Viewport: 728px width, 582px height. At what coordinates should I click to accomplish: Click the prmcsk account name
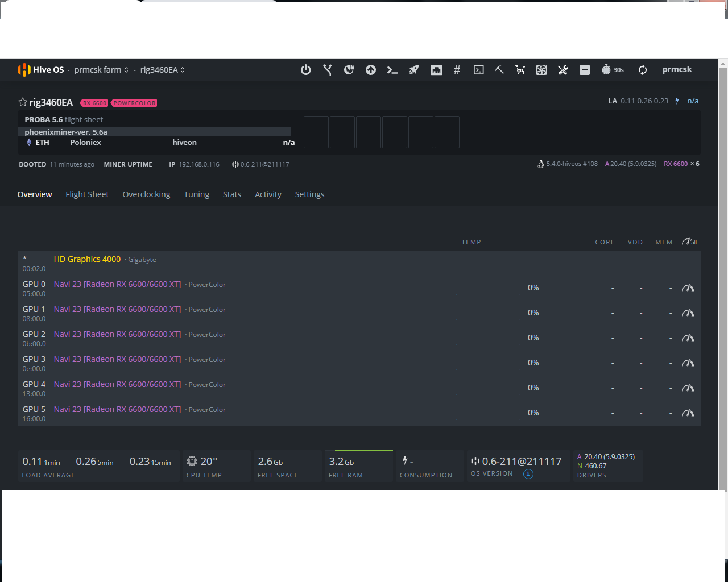(677, 69)
